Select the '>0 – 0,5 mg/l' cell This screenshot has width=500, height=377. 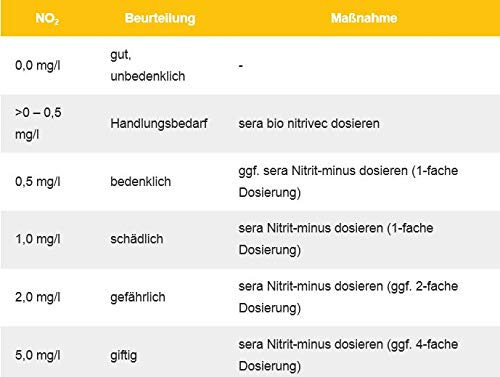tap(38, 123)
